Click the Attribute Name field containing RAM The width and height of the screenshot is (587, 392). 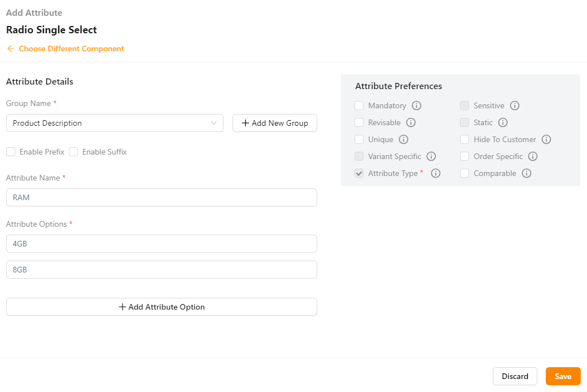(161, 197)
